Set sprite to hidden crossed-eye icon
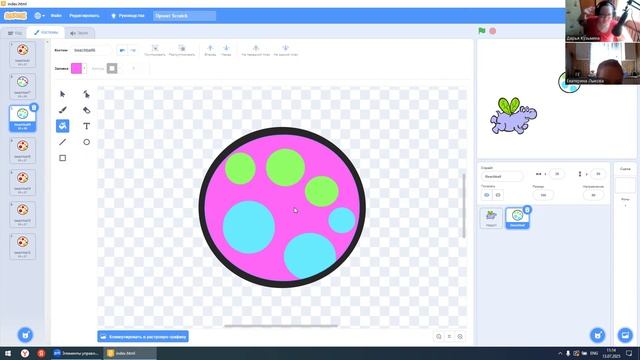This screenshot has width=640, height=360. (x=498, y=195)
